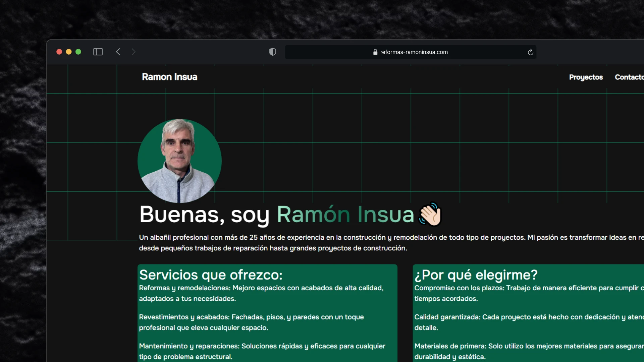Click the 'Un albañil profesional' intro text
This screenshot has width=644, height=362.
[x=391, y=243]
